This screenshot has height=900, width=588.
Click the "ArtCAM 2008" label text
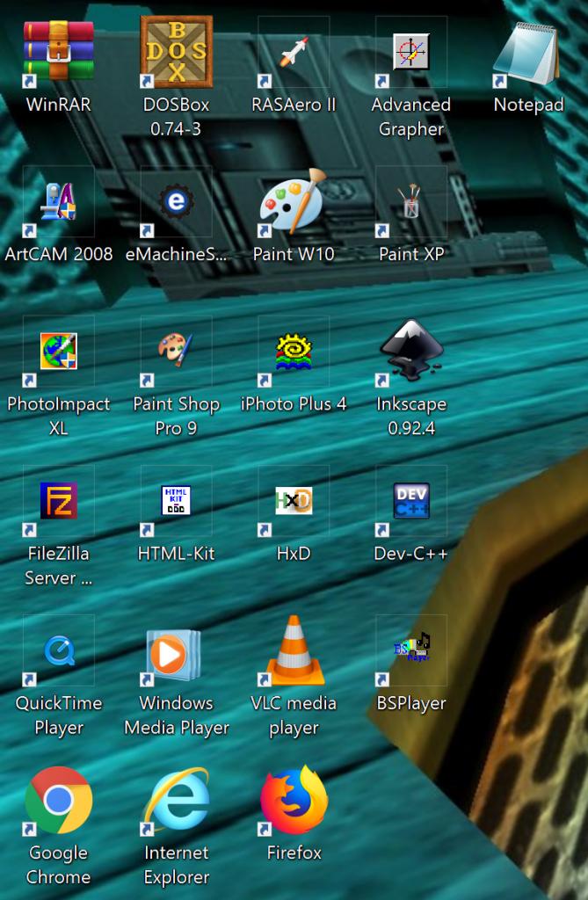pyautogui.click(x=59, y=254)
